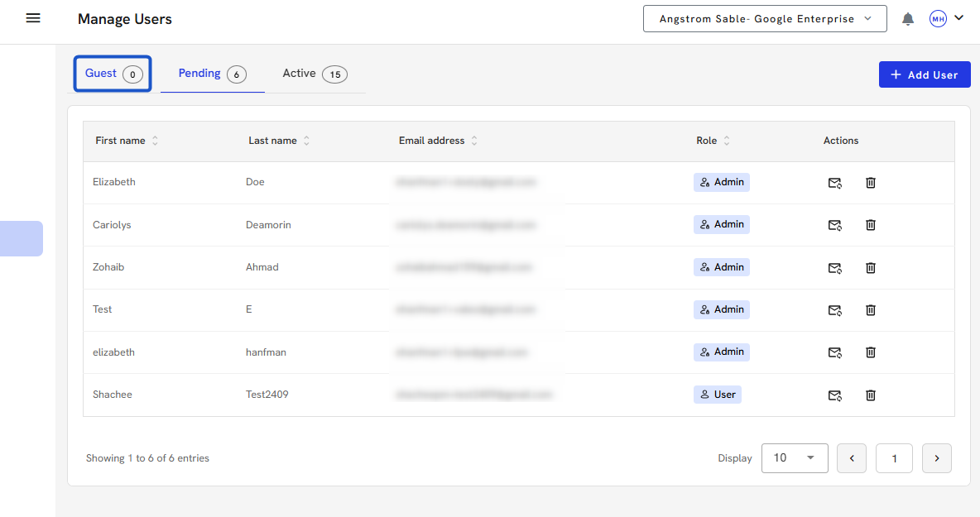Sort table by First name
This screenshot has height=517, width=980.
155,141
